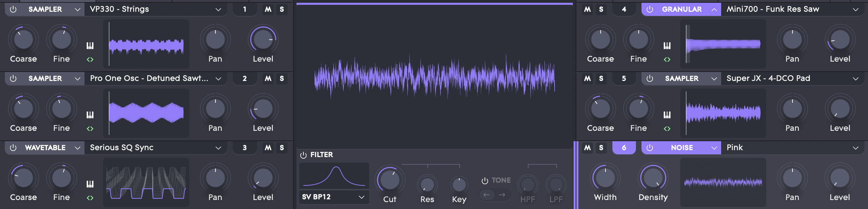The width and height of the screenshot is (868, 209).
Task: Mute layer 2 with its M button
Action: click(268, 79)
